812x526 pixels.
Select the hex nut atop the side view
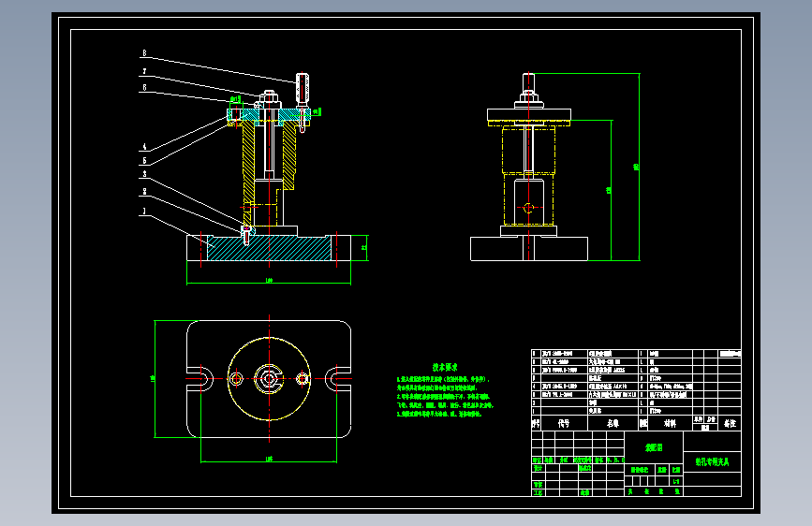528,96
